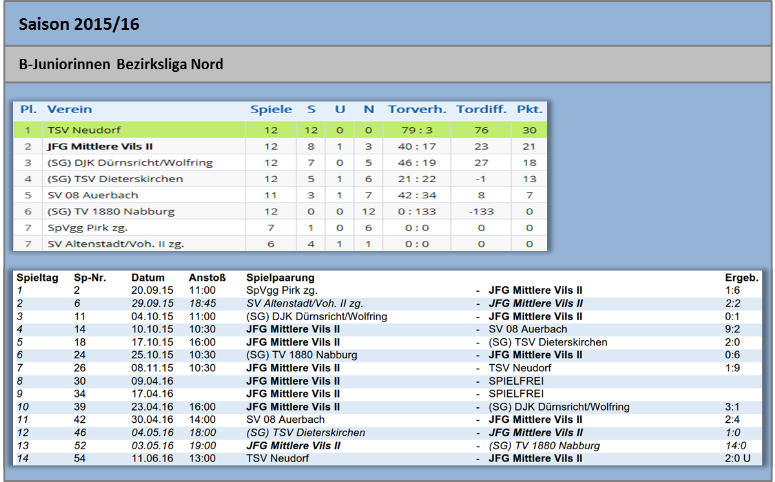The image size is (775, 482).
Task: Select 'SV Altenstadt/Voh. II zg.' standings row
Action: (280, 244)
